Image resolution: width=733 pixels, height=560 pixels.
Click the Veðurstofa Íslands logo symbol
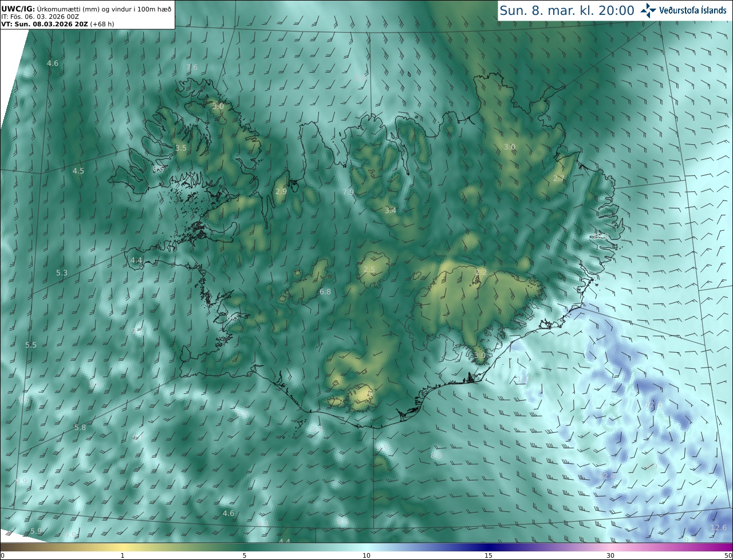point(648,10)
